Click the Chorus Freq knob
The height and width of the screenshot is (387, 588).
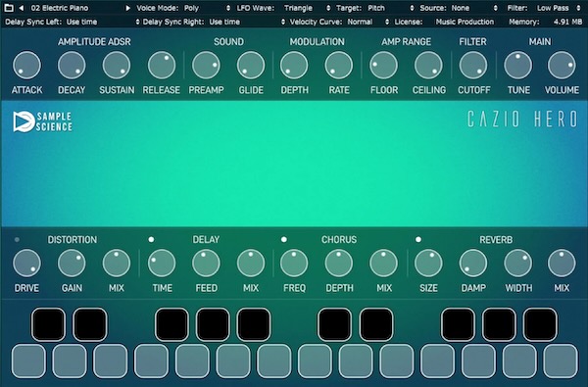pyautogui.click(x=294, y=264)
